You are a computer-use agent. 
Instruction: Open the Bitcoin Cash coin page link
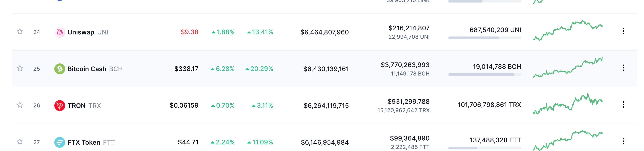coord(95,69)
